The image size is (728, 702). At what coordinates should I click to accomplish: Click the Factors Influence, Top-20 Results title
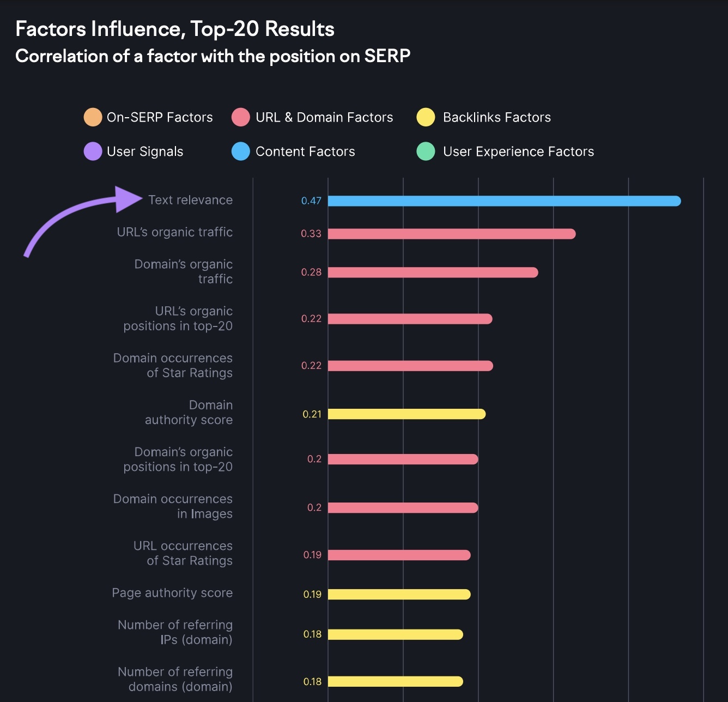[175, 29]
